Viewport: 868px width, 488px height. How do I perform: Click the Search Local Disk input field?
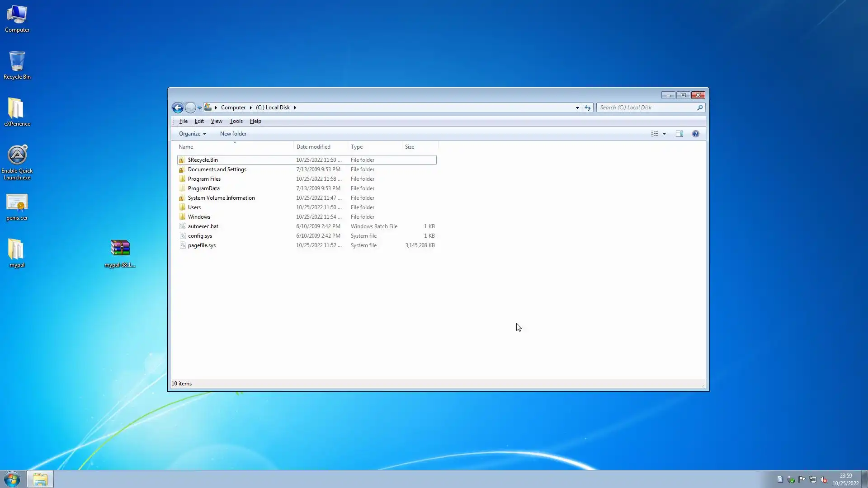coord(646,108)
